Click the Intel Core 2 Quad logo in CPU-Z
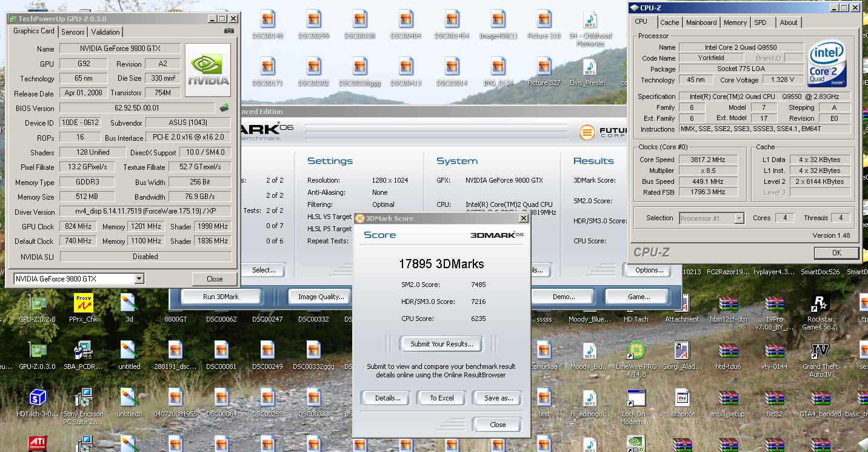 827,64
